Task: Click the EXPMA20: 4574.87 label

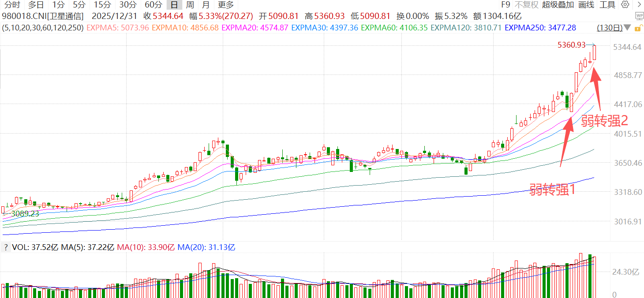Action: click(x=255, y=28)
